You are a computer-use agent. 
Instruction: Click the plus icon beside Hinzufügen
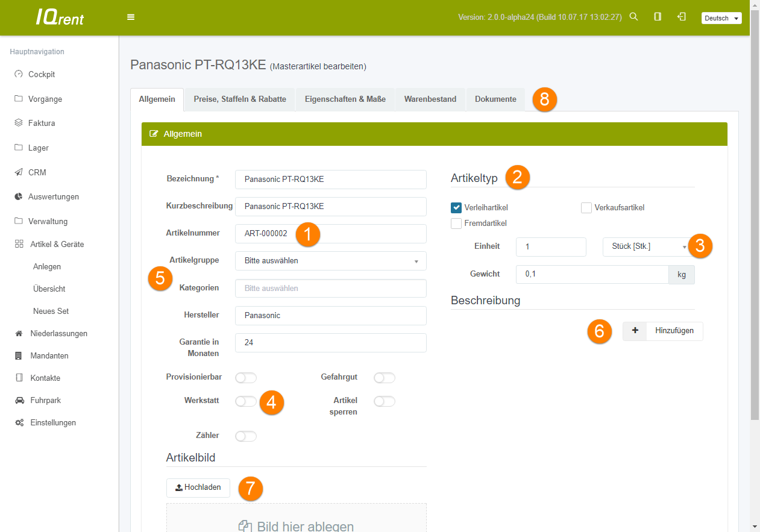click(x=635, y=331)
